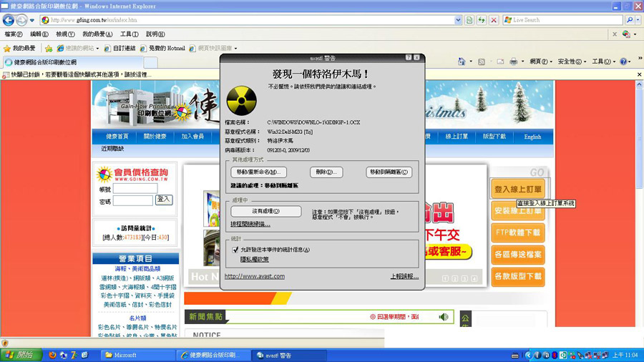This screenshot has width=644, height=362.
Task: Click the 移動/重新命名 button in avast dialog
Action: pyautogui.click(x=259, y=172)
